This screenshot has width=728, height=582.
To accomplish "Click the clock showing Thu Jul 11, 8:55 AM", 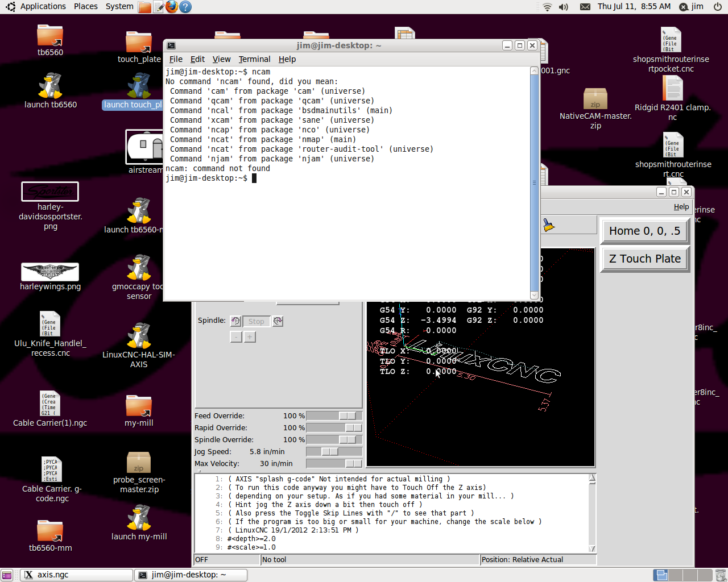I will point(634,6).
